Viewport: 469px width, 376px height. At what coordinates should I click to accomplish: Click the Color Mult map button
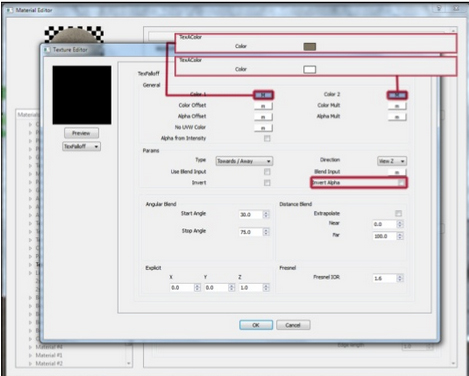coord(397,106)
